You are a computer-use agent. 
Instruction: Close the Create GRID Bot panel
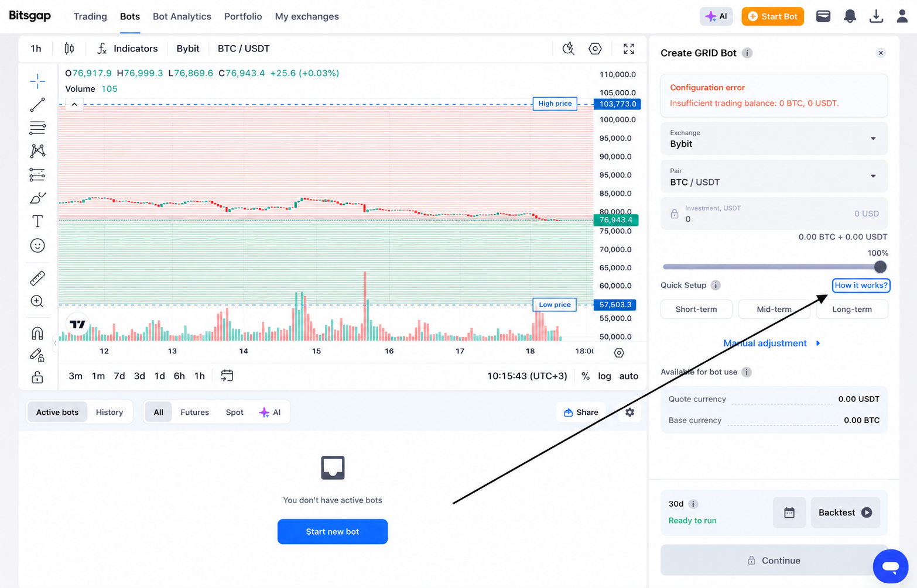(x=881, y=53)
